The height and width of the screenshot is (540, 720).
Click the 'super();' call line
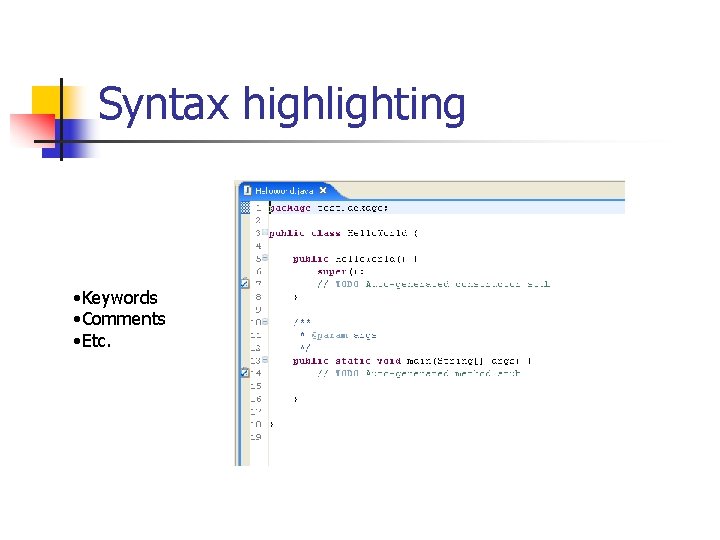[340, 271]
